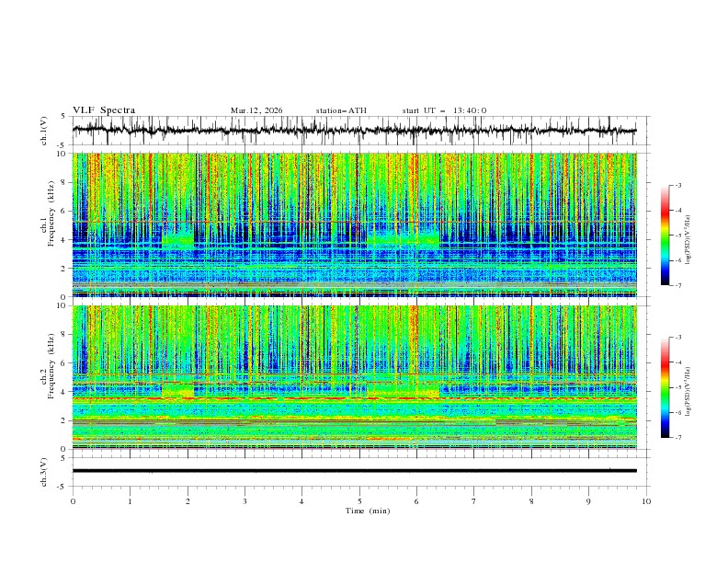Click time-axis tick label '7'

click(474, 501)
